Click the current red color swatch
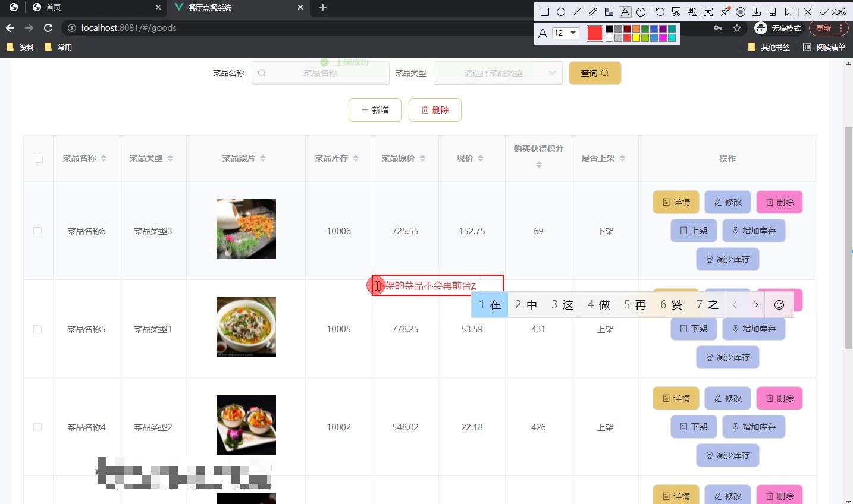 595,33
